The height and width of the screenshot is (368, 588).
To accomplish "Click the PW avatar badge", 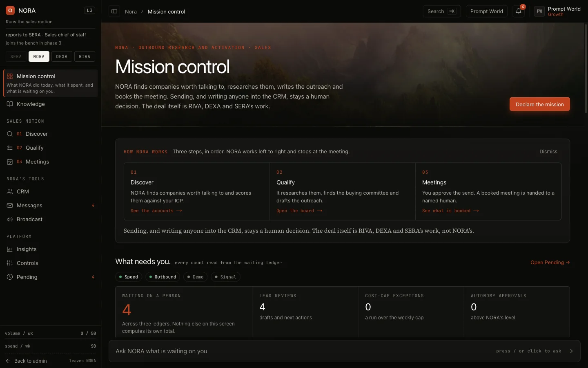I will [x=539, y=11].
